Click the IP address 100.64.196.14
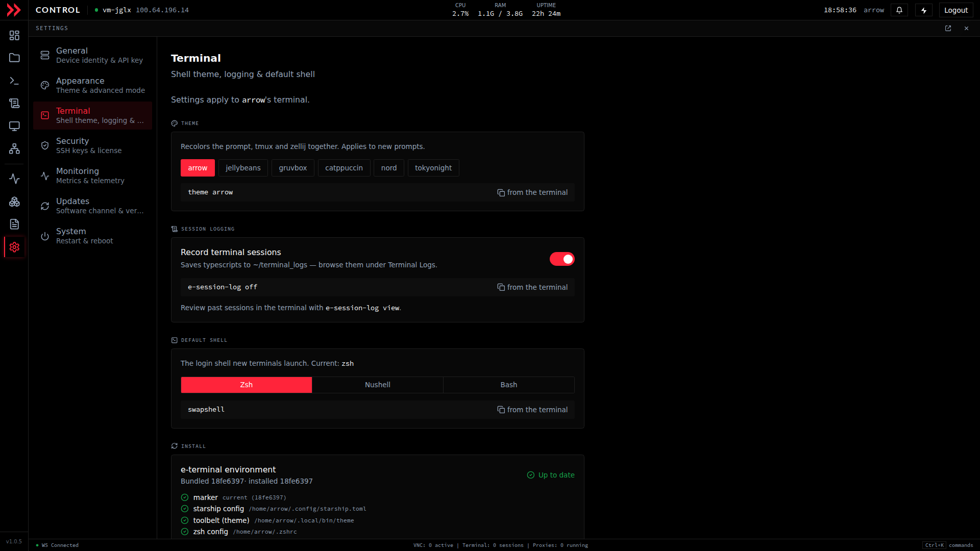 tap(162, 10)
